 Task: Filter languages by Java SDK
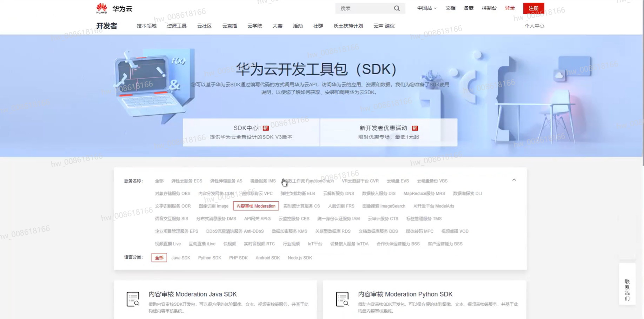(x=181, y=258)
